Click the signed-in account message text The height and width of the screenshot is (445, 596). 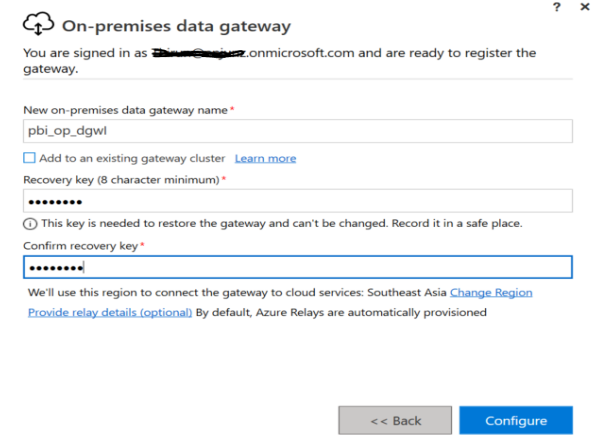279,60
